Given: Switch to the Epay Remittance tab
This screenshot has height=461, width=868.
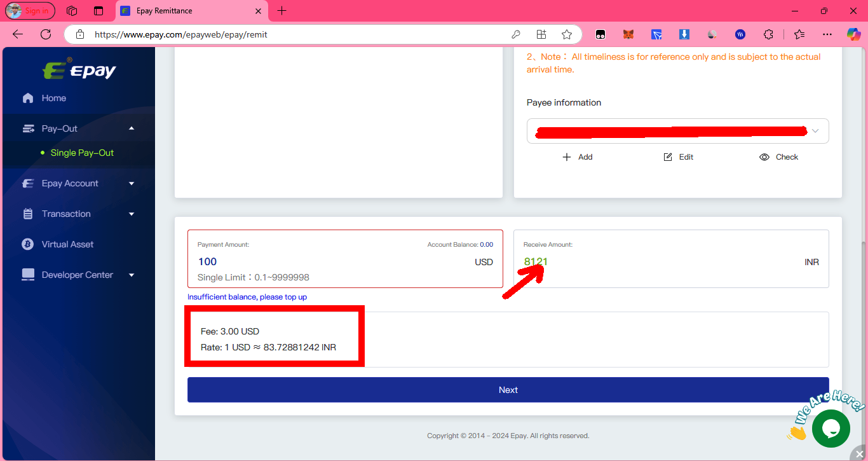Looking at the screenshot, I should coord(192,11).
